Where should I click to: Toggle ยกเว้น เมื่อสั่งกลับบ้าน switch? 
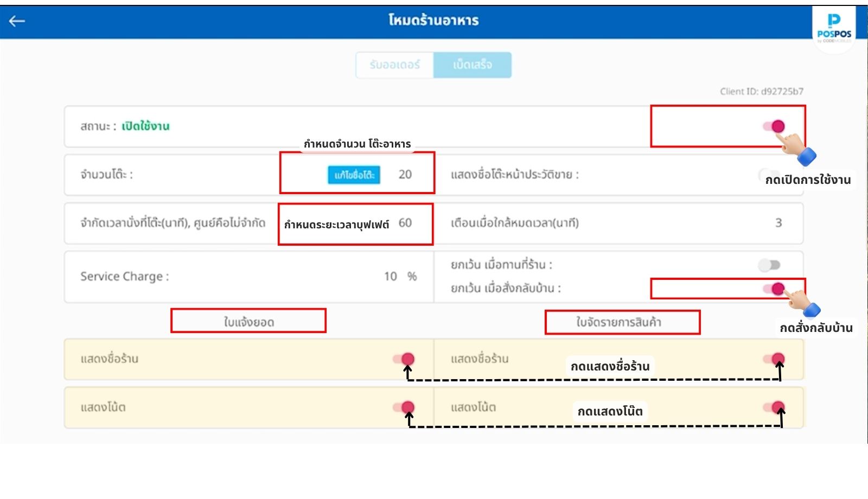tap(773, 289)
